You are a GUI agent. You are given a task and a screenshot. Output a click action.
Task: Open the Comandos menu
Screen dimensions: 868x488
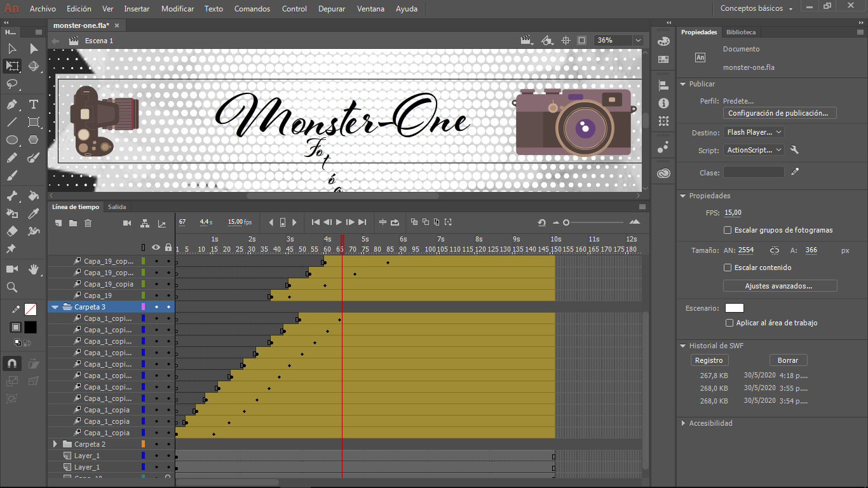pyautogui.click(x=252, y=9)
